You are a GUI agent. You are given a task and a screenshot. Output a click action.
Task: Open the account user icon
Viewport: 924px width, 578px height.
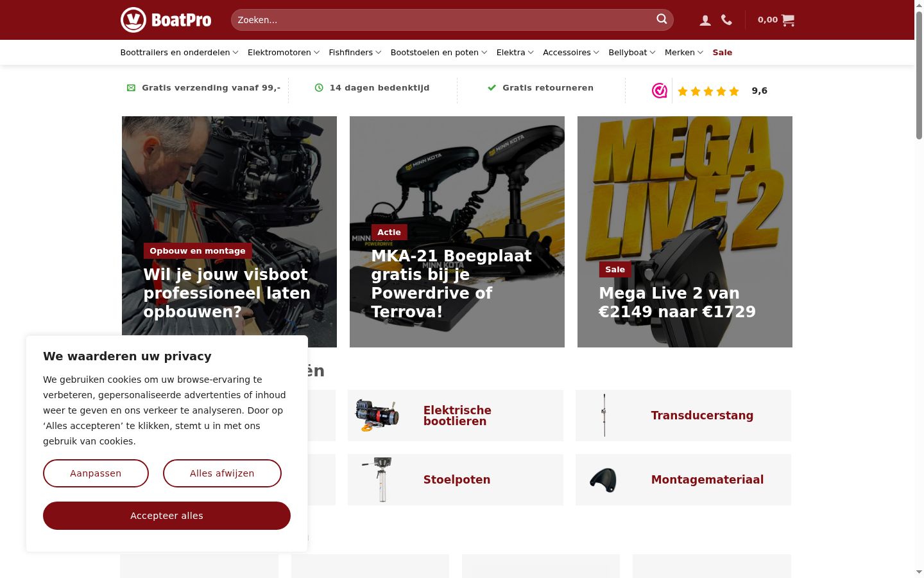click(x=705, y=21)
